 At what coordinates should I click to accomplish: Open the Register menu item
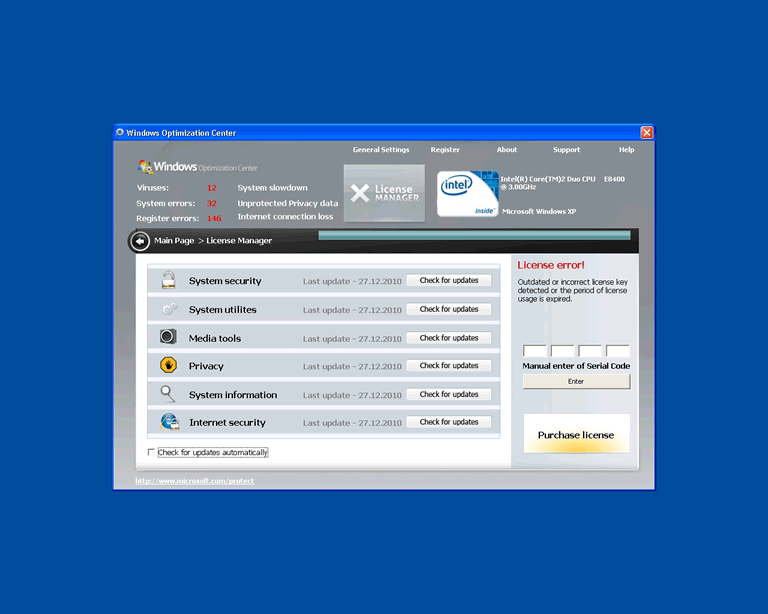[x=445, y=150]
